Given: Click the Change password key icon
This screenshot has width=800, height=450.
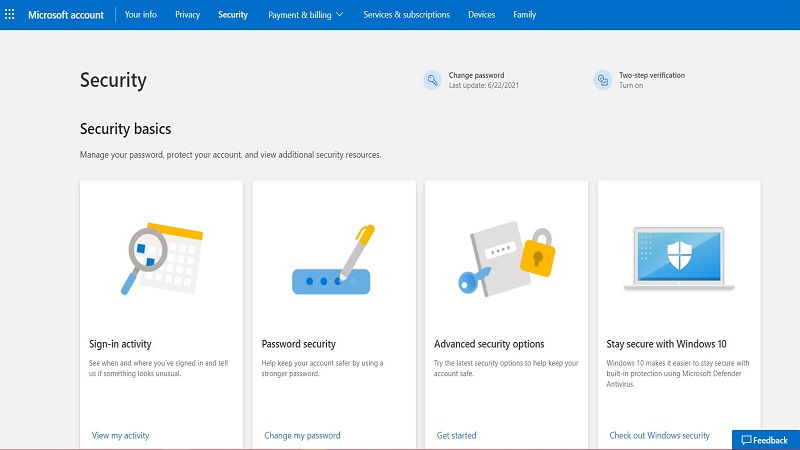Looking at the screenshot, I should point(432,80).
